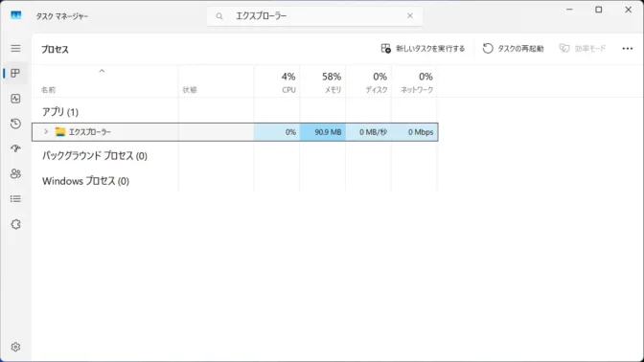Viewport: 644px width, 362px height.
Task: Sort by メモリ column header
Action: [x=322, y=82]
